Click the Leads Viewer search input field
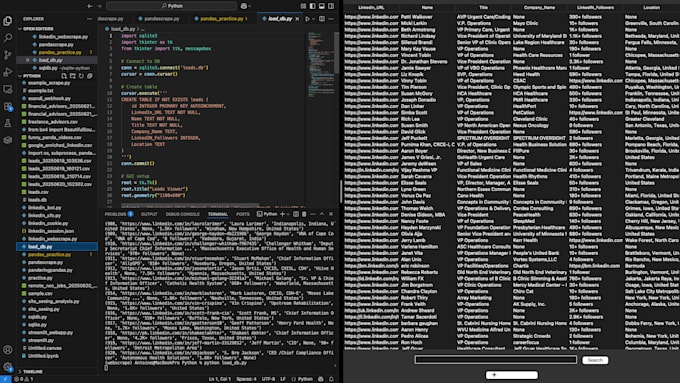 pos(496,360)
